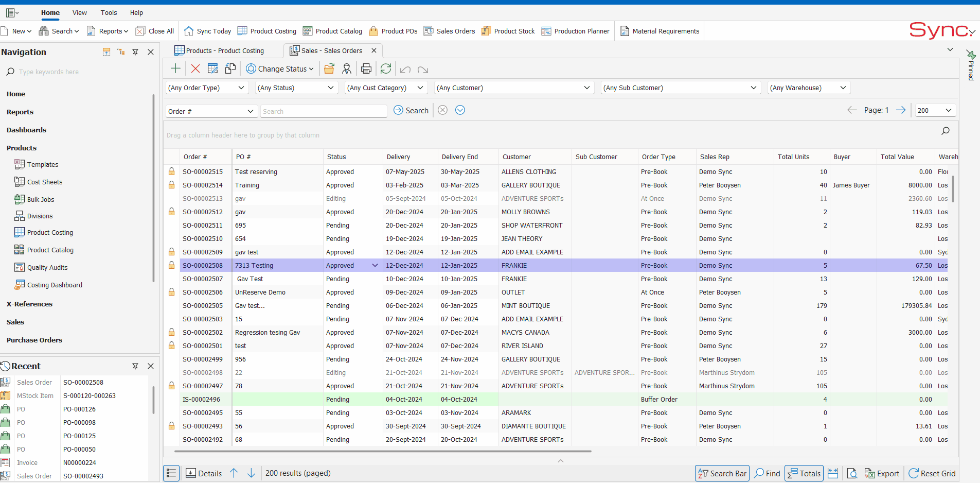This screenshot has height=483, width=980.
Task: Open Product Stock from the toolbar
Action: tap(508, 31)
